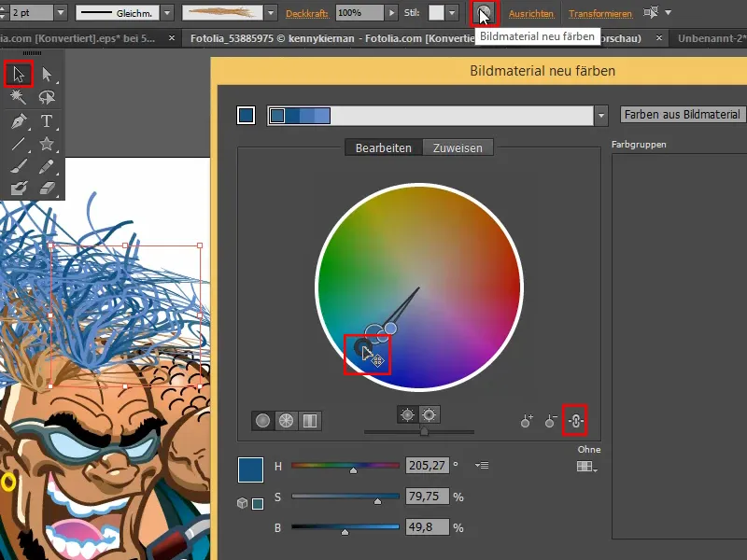Enable saturation and hue on wheel
Screen dimensions: 747x560
pos(407,414)
